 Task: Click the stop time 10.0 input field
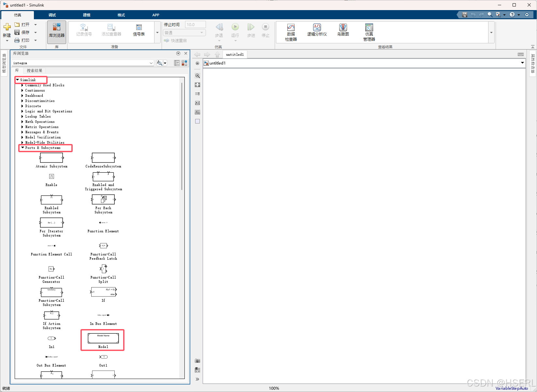(x=196, y=25)
